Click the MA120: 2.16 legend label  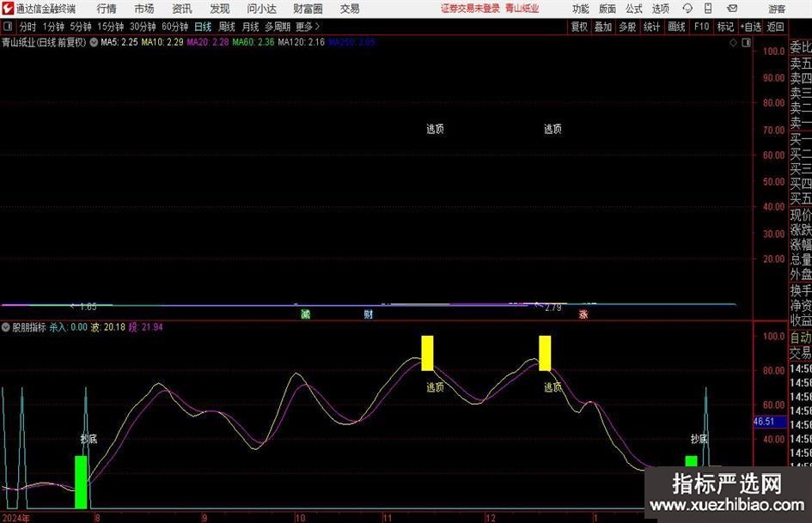point(302,42)
